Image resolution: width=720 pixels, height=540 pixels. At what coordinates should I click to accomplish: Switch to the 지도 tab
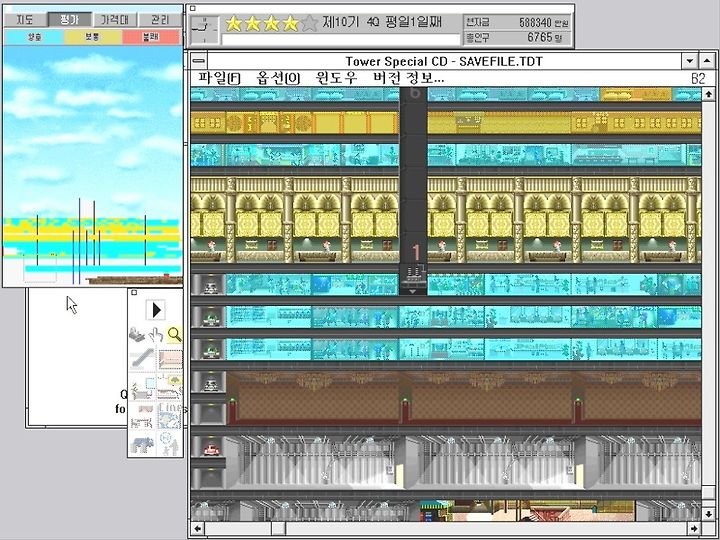[25, 19]
